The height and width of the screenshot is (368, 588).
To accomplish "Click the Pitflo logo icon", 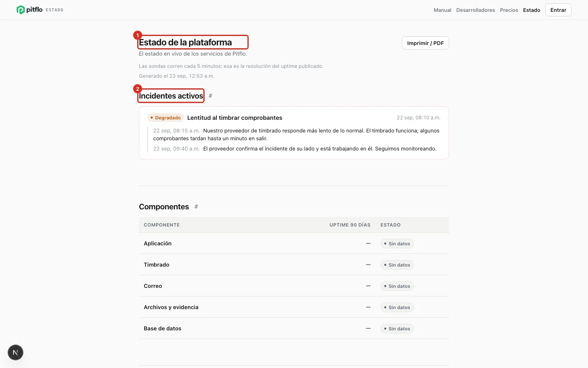I will pyautogui.click(x=20, y=10).
